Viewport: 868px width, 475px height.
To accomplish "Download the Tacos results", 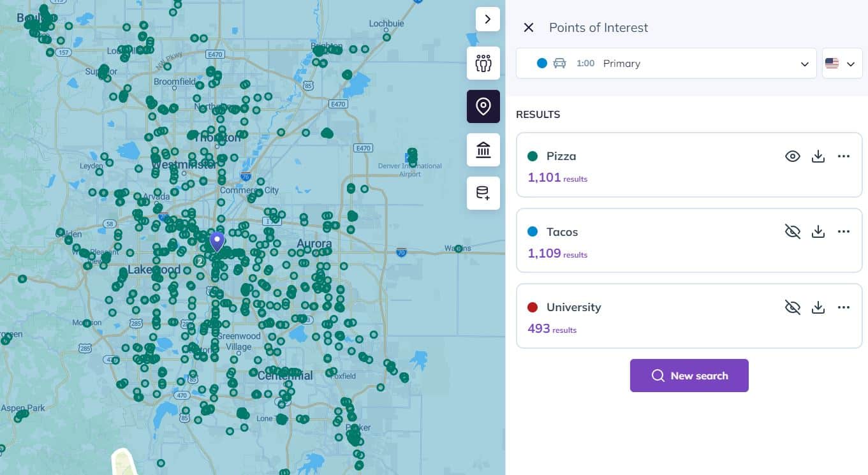I will (x=818, y=231).
